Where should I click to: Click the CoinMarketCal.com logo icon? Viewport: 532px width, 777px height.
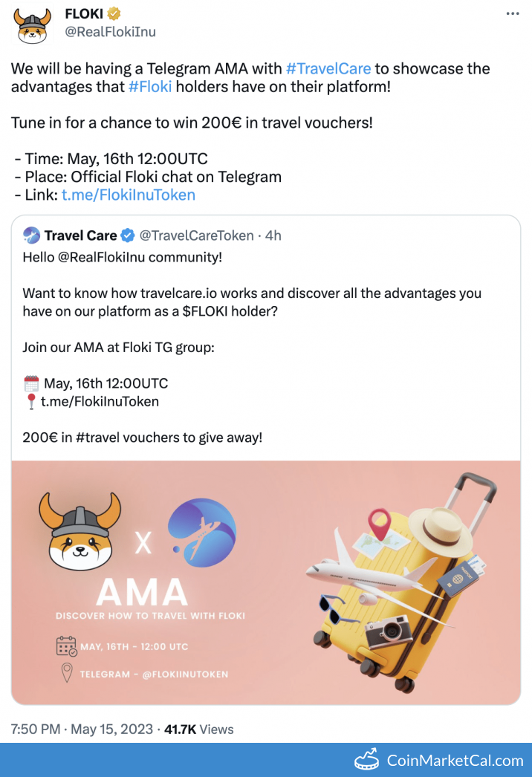(367, 760)
